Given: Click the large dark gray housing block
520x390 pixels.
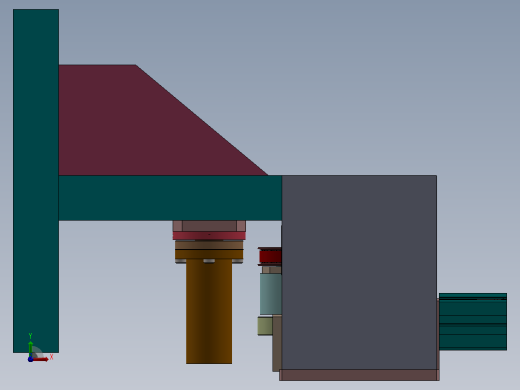Looking at the screenshot, I should click(359, 272).
